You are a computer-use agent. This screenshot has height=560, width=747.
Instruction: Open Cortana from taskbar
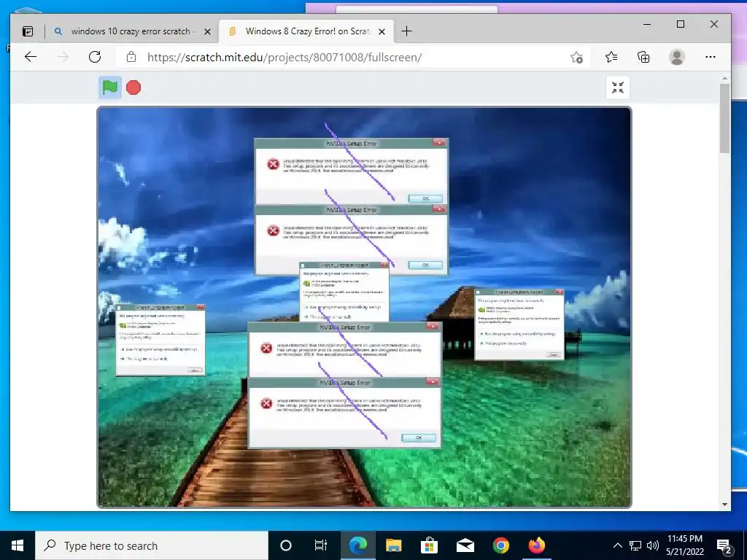[286, 545]
